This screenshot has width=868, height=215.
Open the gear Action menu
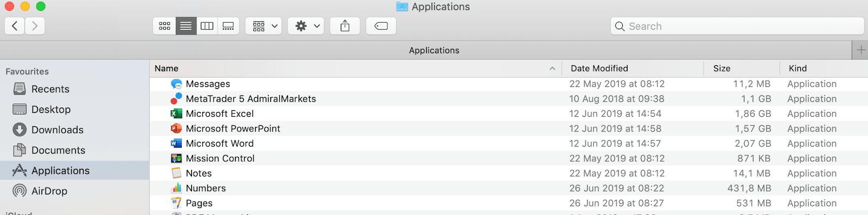306,26
